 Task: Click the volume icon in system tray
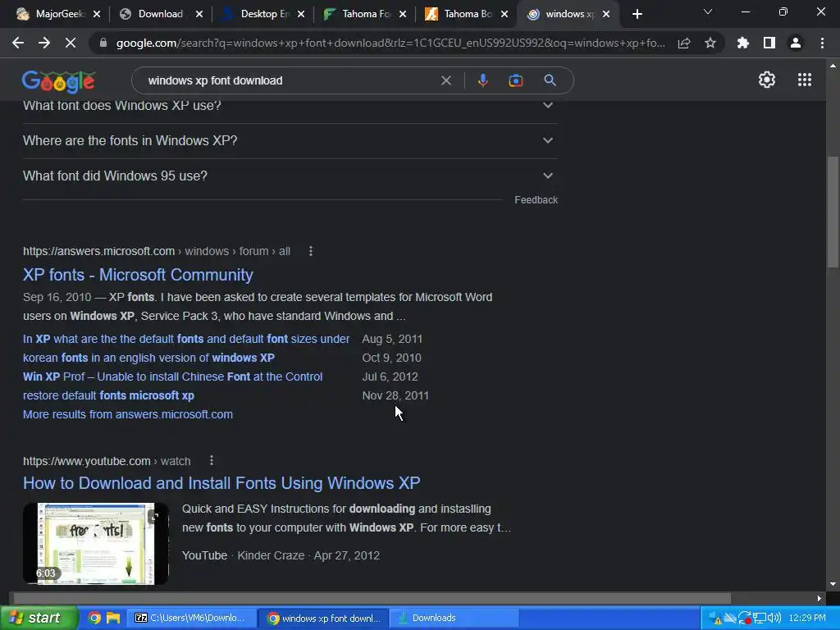(774, 619)
